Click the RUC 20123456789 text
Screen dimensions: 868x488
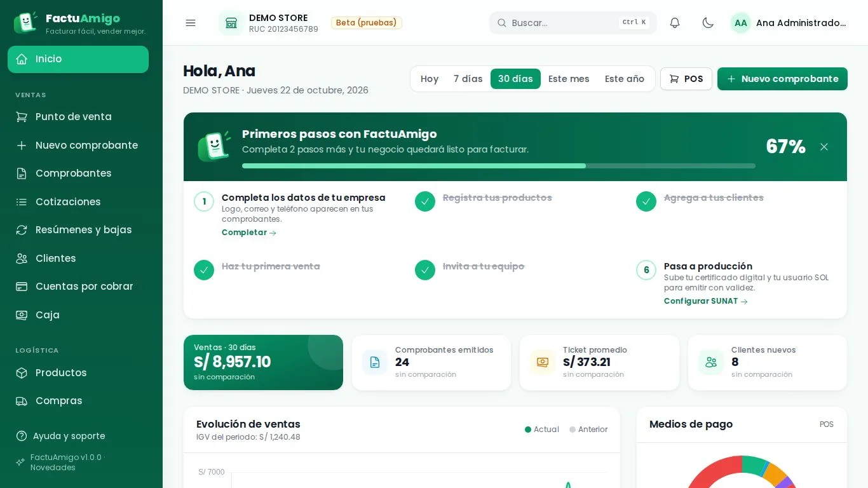[283, 29]
